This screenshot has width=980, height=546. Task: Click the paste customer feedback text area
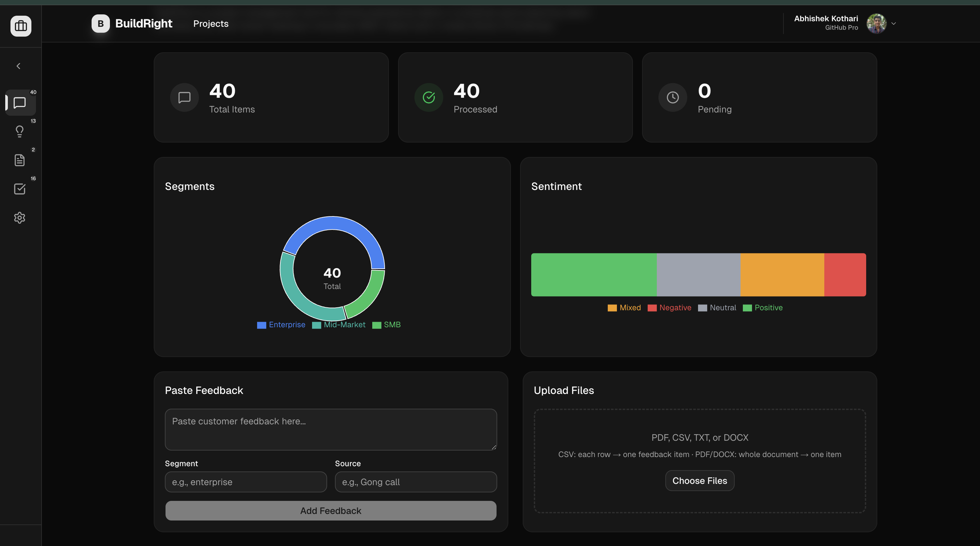(330, 430)
